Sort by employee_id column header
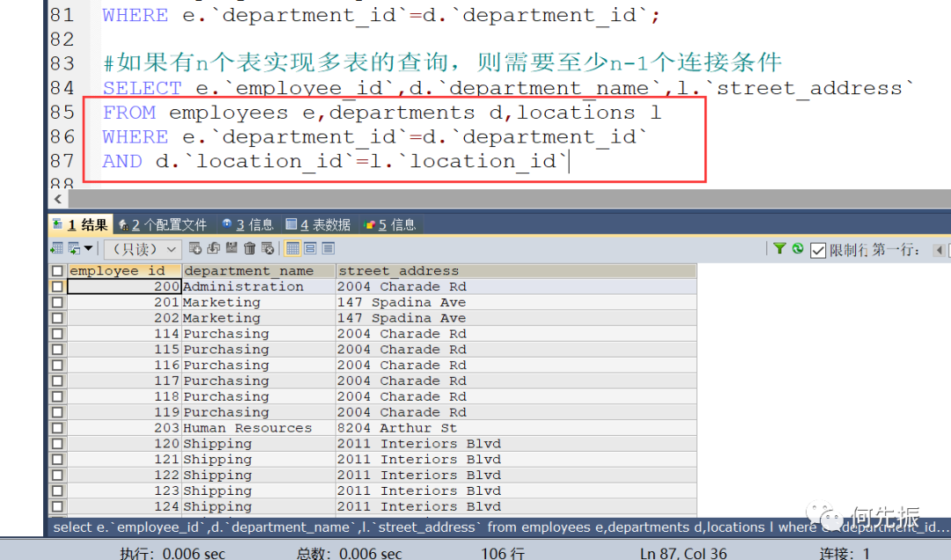This screenshot has height=560, width=951. [x=124, y=270]
